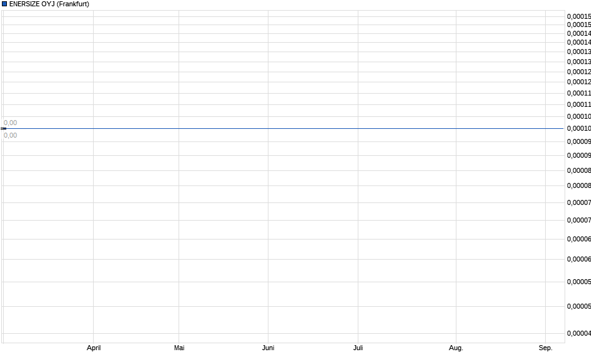This screenshot has width=591, height=364.
Task: Click the grey 0,00 label above the blue line
Action: 10,123
